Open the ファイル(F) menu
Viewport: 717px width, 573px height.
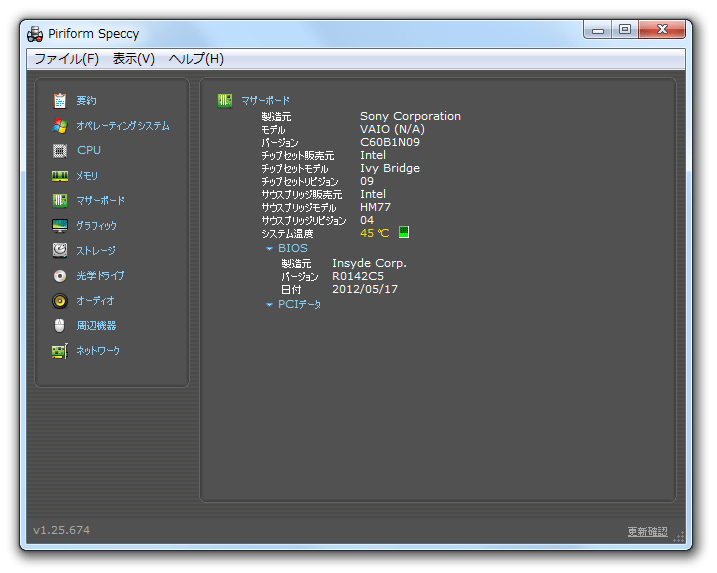coord(67,59)
